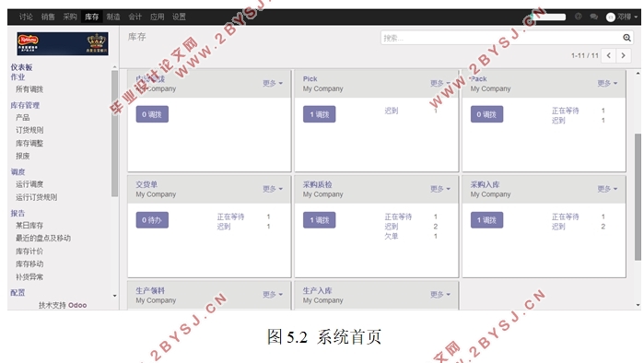Open the Pick card title
This screenshot has height=363, width=644.
[310, 79]
